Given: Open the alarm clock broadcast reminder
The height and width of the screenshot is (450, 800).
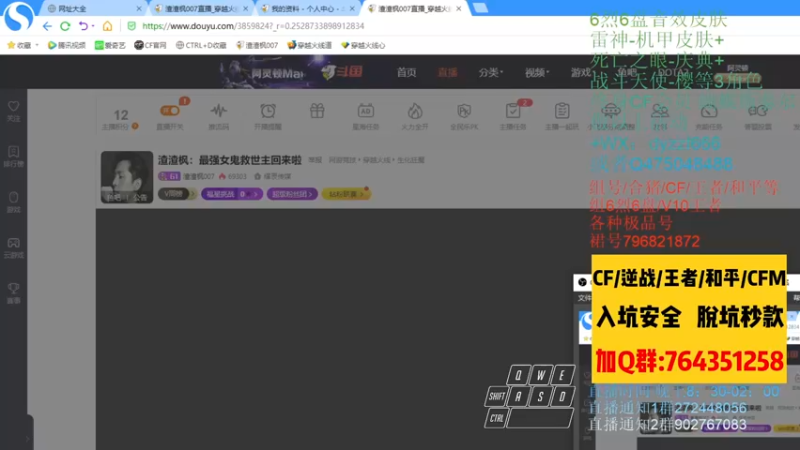Looking at the screenshot, I should [x=267, y=111].
